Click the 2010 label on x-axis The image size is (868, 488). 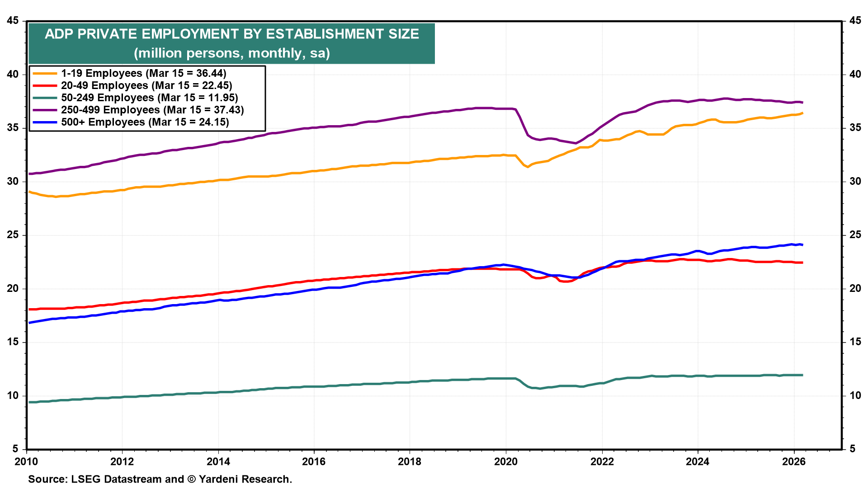[x=26, y=462]
